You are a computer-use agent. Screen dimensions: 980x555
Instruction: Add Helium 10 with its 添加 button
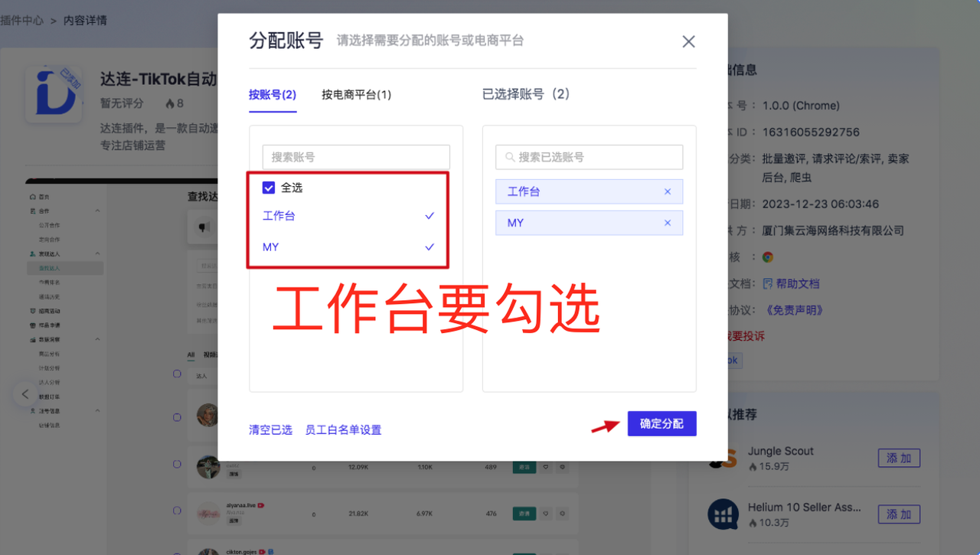[899, 514]
